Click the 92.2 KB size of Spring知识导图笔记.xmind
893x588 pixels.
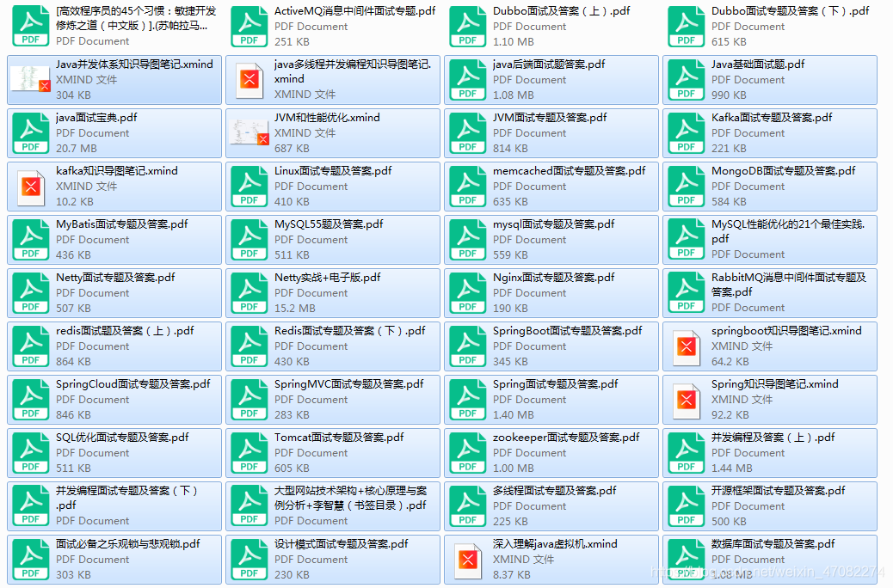(x=730, y=415)
